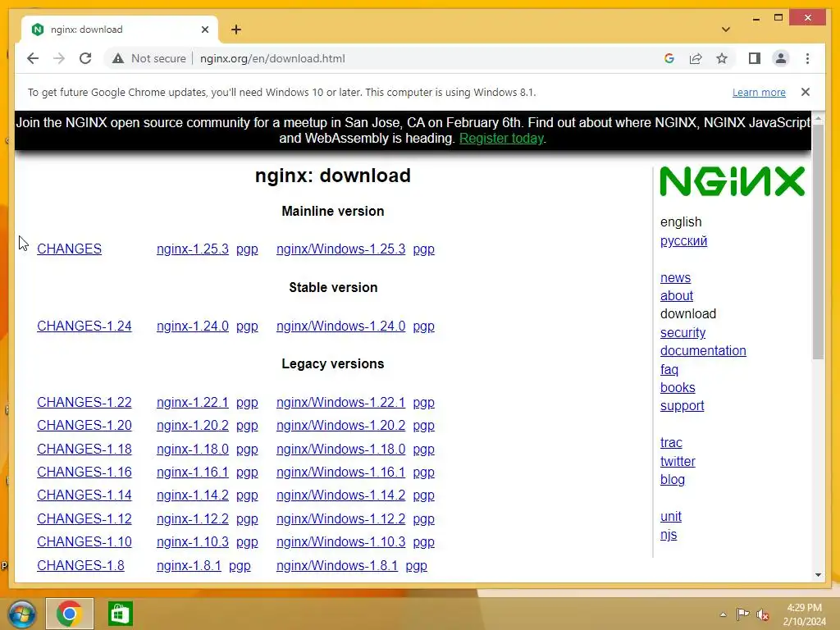Download nginx/Windows-1.24.0
Viewport: 840px width, 630px height.
[340, 326]
